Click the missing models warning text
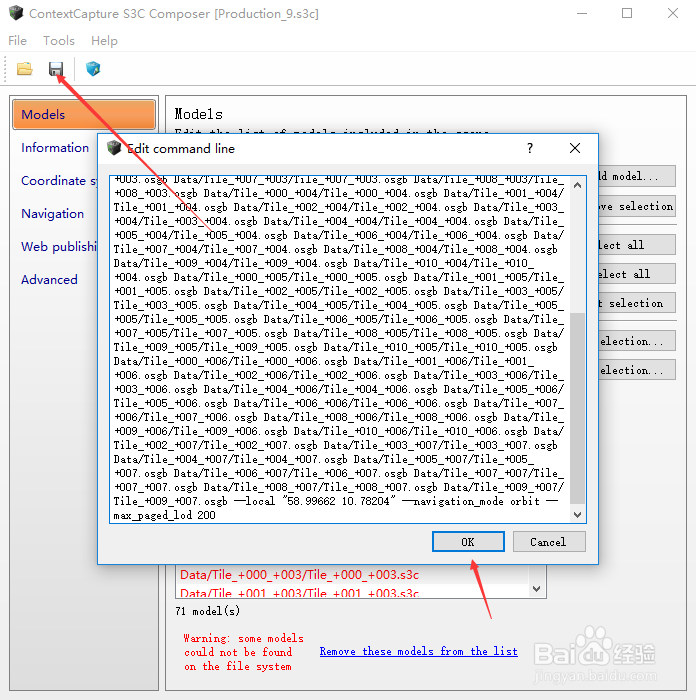The width and height of the screenshot is (696, 700). click(243, 652)
